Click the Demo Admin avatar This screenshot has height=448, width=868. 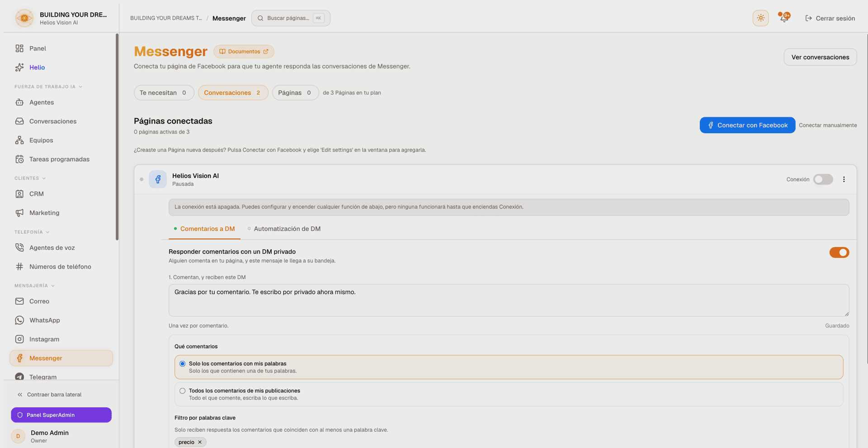click(x=18, y=436)
